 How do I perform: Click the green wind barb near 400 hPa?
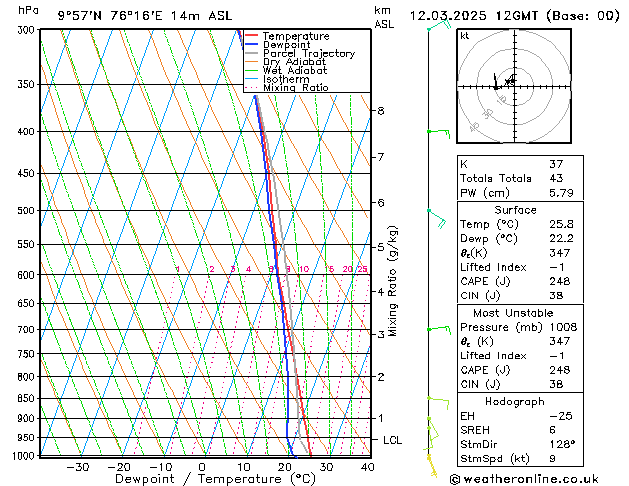(x=438, y=131)
